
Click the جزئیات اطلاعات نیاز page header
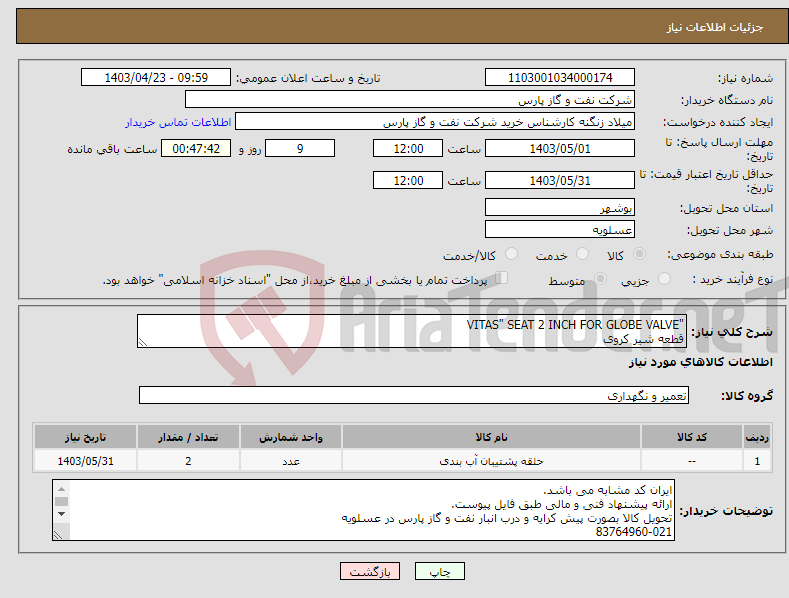(x=715, y=27)
